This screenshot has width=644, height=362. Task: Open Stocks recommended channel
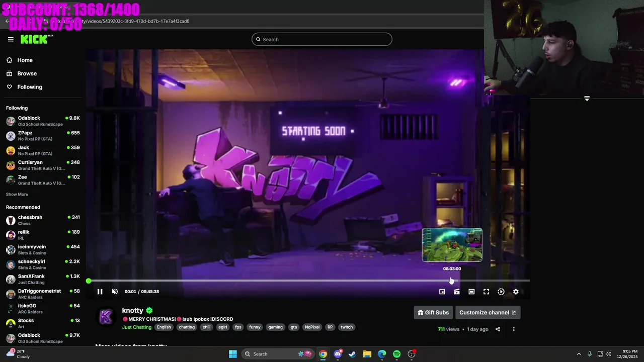click(x=43, y=323)
